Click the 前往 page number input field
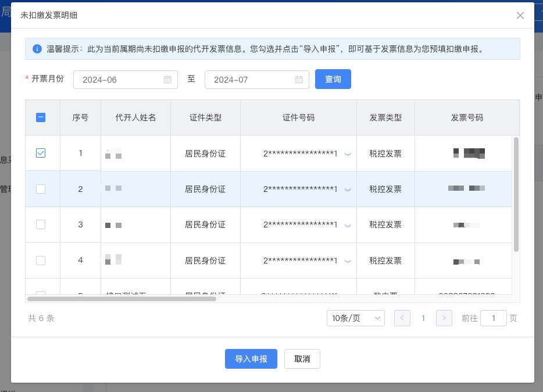 (x=493, y=318)
